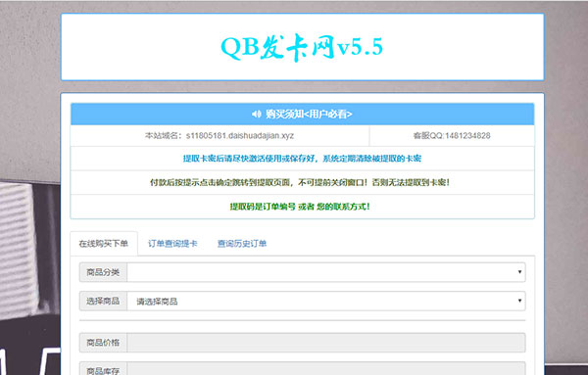Screen dimensions: 588x375
Task: Open the 查询历史订单 tab
Action: tap(242, 244)
